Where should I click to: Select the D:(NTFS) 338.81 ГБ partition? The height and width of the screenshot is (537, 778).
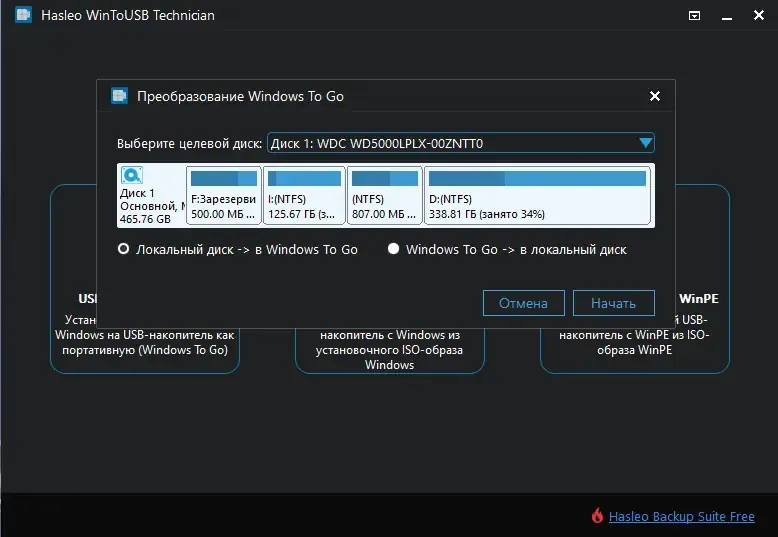click(x=537, y=196)
